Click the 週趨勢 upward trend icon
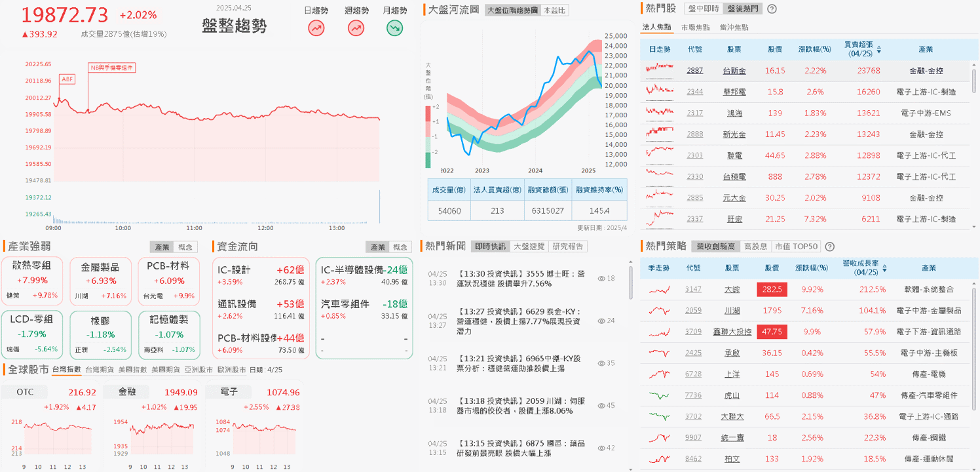The image size is (980, 472). click(356, 28)
